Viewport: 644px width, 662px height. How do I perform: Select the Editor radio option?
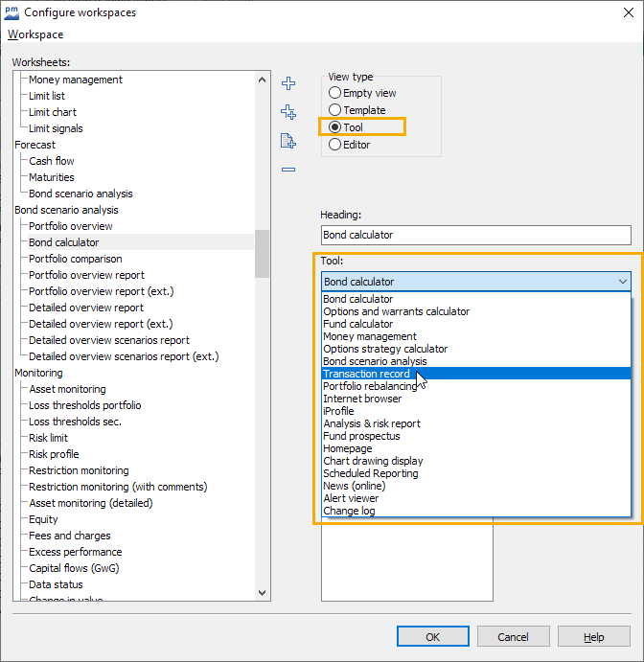point(334,145)
